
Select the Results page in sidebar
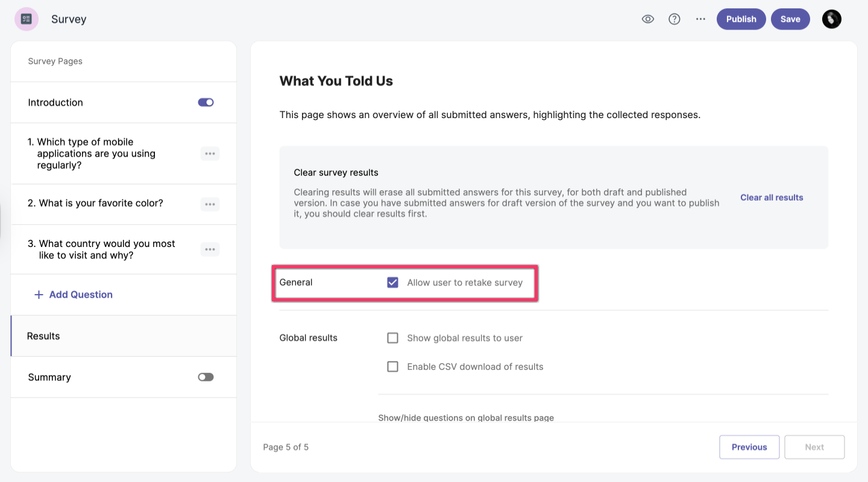tap(43, 336)
